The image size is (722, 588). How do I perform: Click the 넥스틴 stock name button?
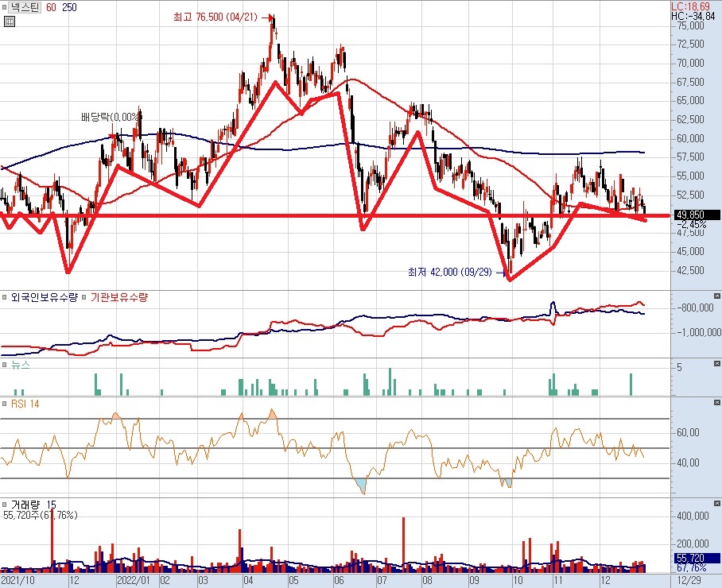[x=25, y=7]
